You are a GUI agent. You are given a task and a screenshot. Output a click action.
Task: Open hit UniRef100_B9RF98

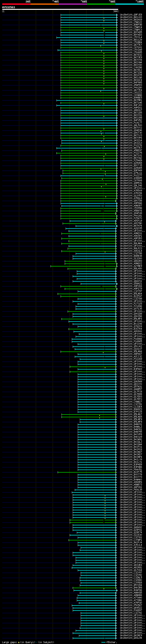(131, 25)
